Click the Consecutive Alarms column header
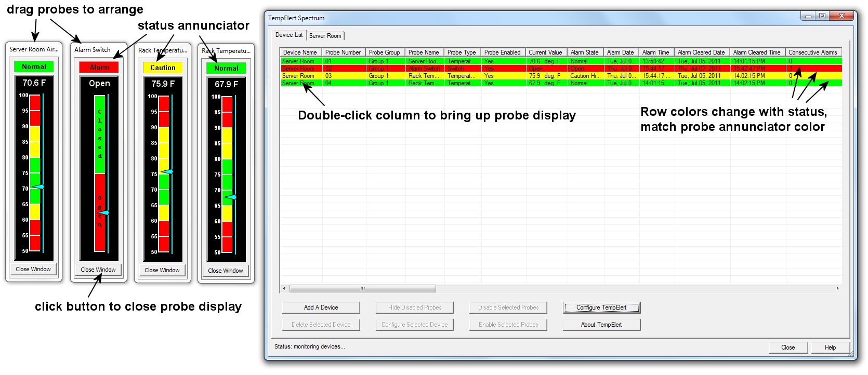This screenshot has height=375, width=868. 813,52
